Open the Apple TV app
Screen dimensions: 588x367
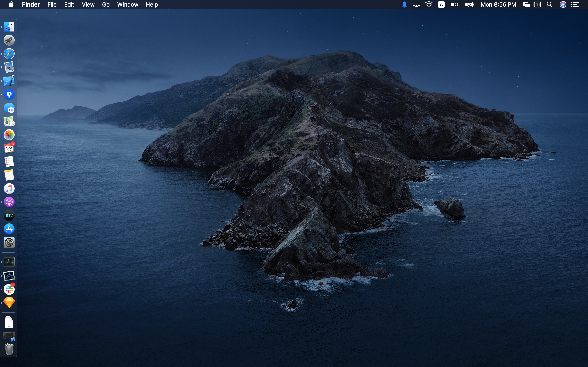(9, 216)
